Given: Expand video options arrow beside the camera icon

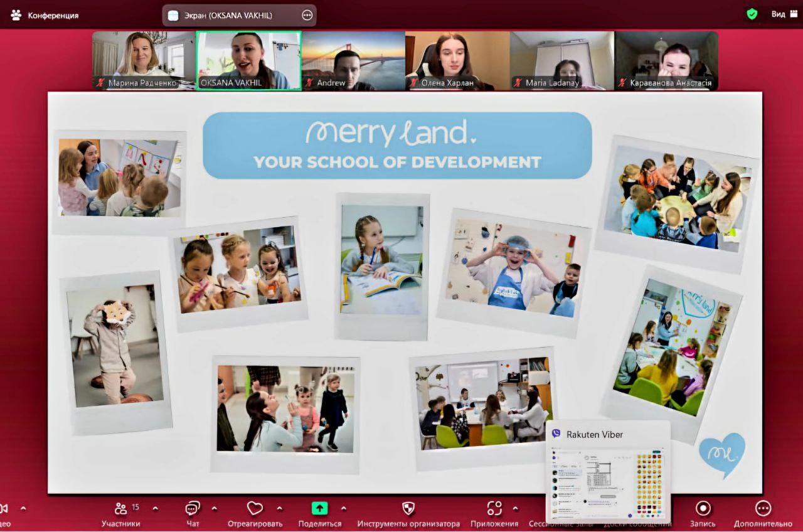Looking at the screenshot, I should tap(23, 508).
